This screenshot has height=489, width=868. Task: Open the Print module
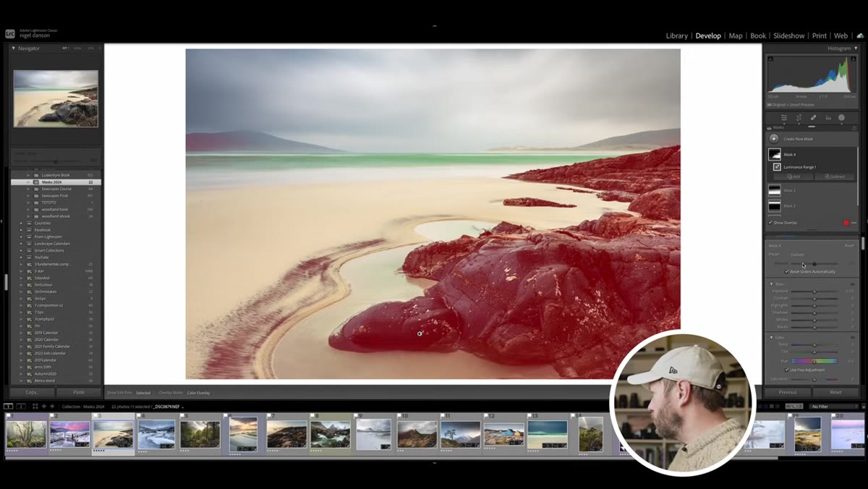coord(820,35)
